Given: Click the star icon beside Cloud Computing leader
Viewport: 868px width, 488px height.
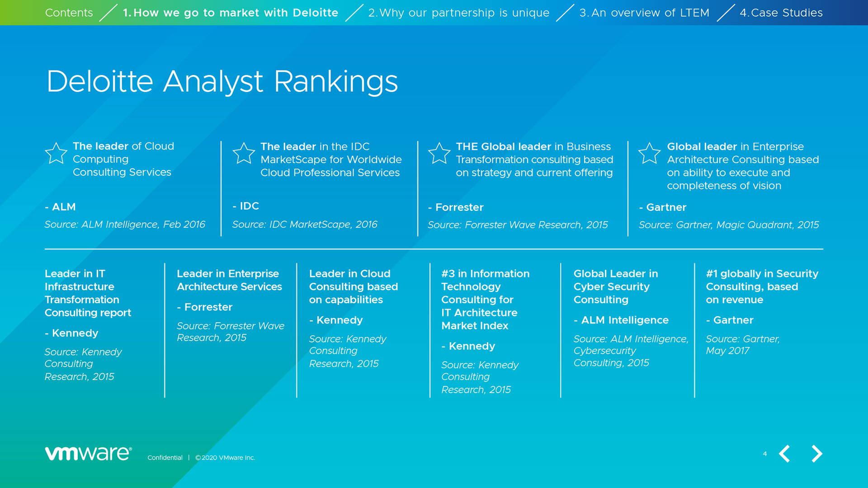Looking at the screenshot, I should (56, 153).
